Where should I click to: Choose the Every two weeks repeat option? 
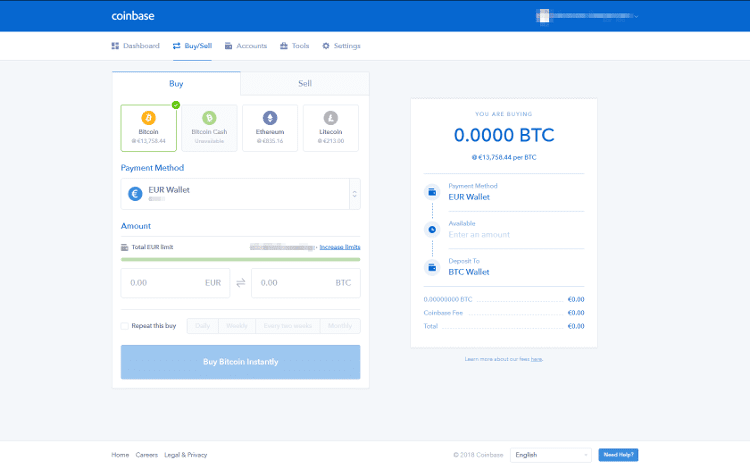pyautogui.click(x=288, y=326)
